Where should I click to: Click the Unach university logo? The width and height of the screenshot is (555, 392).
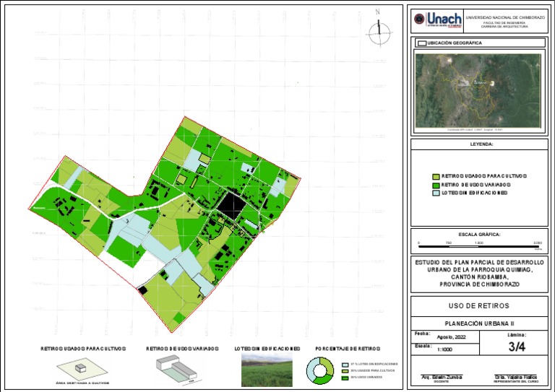(443, 20)
